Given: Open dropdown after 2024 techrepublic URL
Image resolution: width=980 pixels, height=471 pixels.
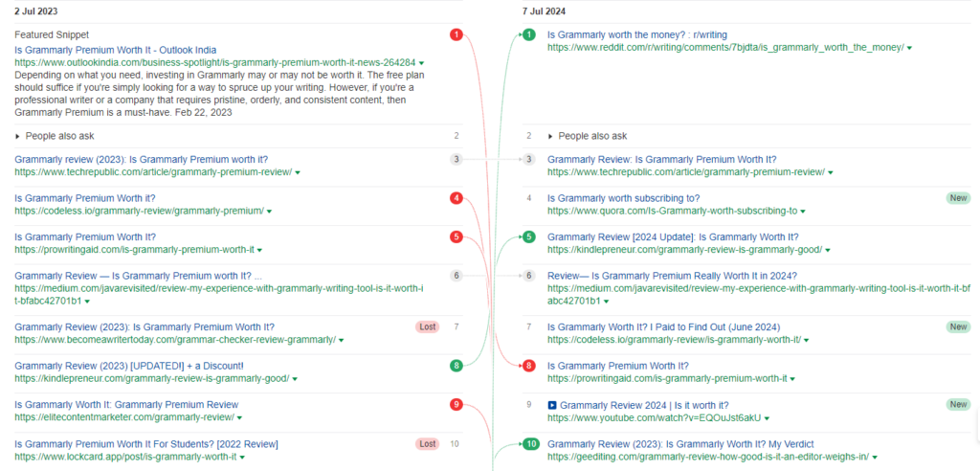Looking at the screenshot, I should pos(830,172).
